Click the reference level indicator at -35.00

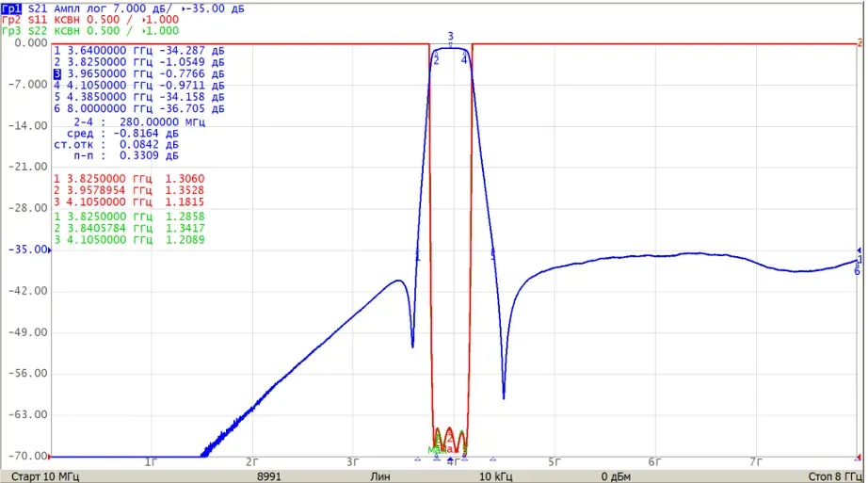[50, 250]
